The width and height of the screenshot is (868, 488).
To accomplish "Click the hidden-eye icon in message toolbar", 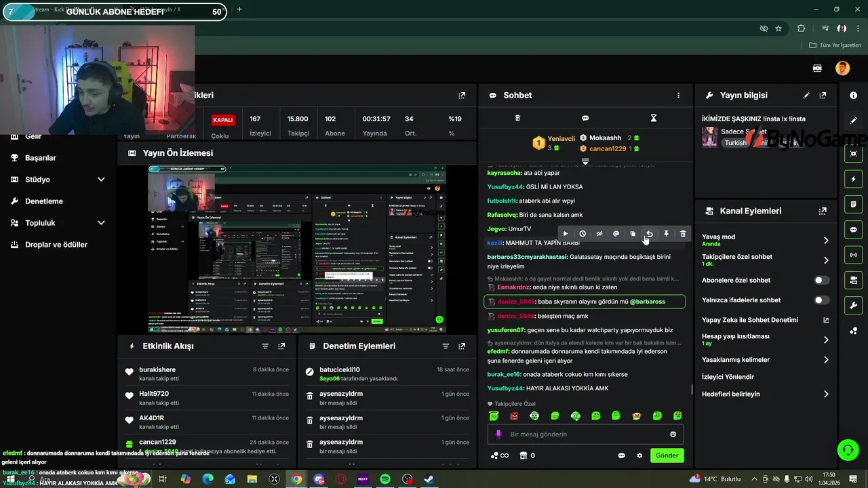I will click(599, 234).
